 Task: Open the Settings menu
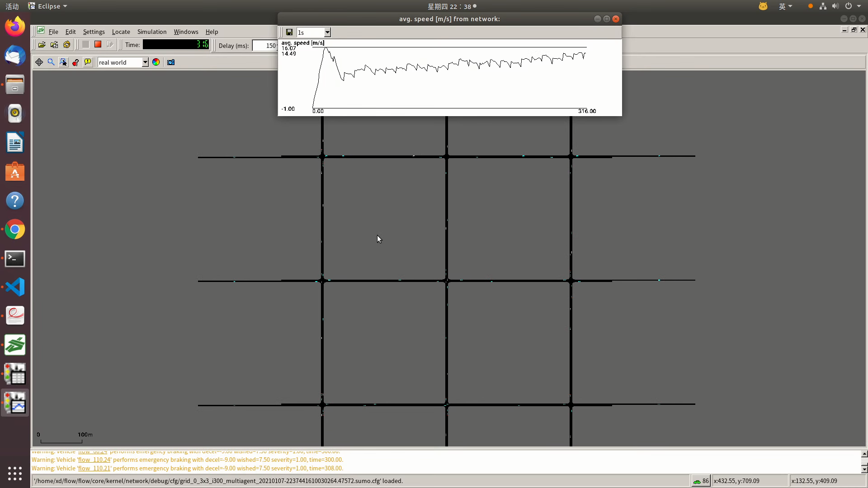[x=94, y=32]
